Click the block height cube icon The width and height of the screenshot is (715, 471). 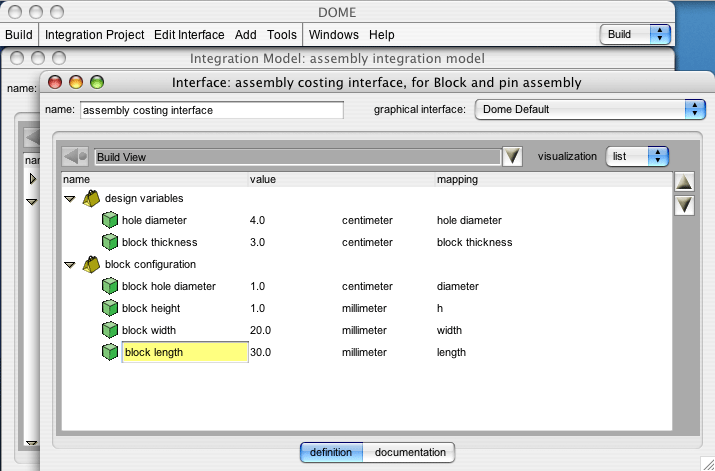(109, 308)
